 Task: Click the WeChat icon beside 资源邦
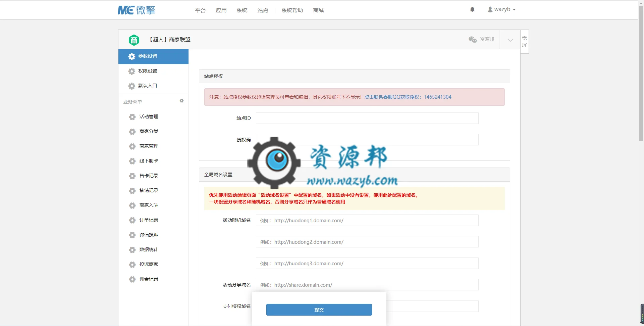tap(473, 39)
